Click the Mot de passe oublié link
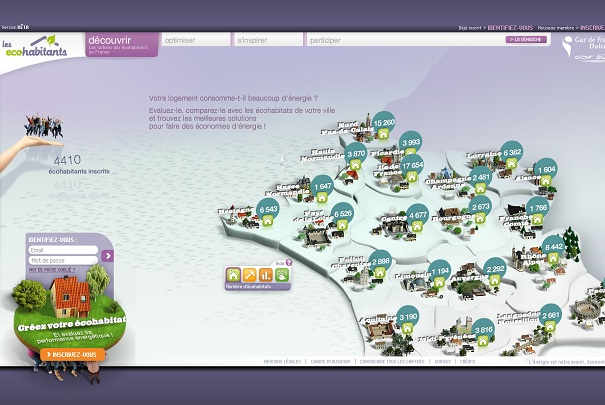The width and height of the screenshot is (605, 405). click(x=50, y=270)
